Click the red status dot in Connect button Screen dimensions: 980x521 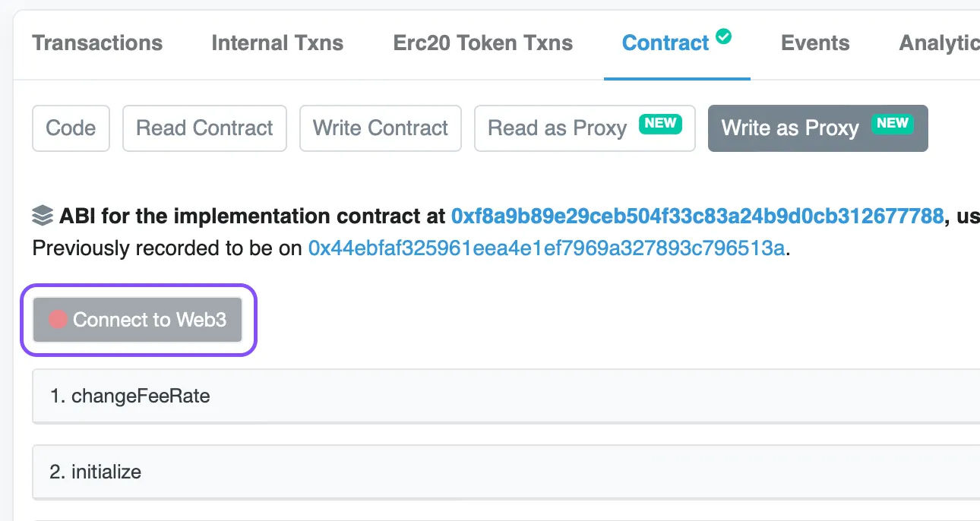[58, 320]
